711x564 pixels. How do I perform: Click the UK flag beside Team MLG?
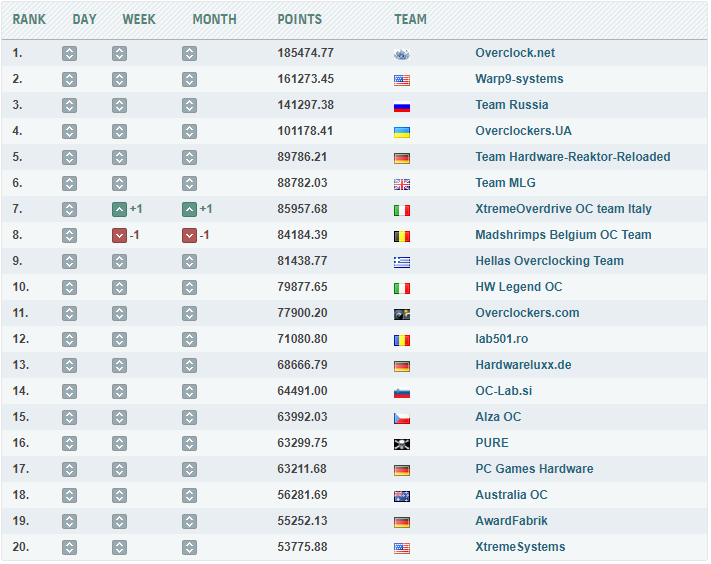click(402, 184)
